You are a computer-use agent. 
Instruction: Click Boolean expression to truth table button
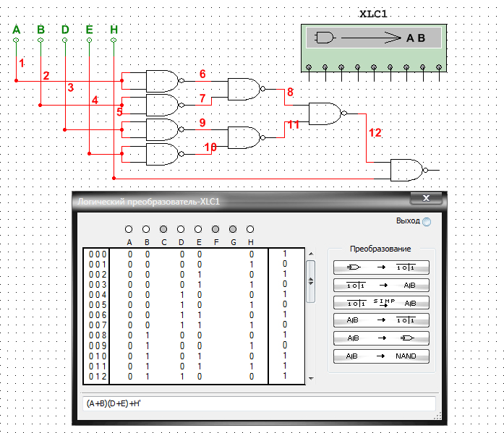(x=381, y=320)
